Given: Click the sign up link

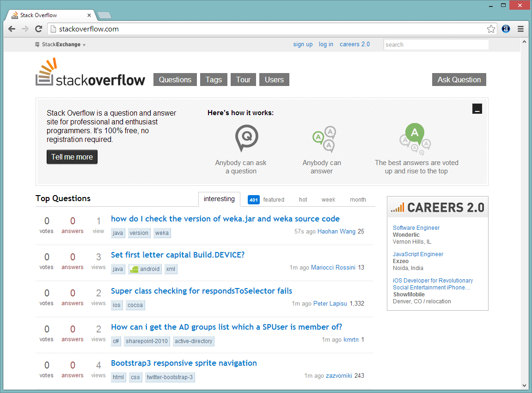Looking at the screenshot, I should point(303,44).
